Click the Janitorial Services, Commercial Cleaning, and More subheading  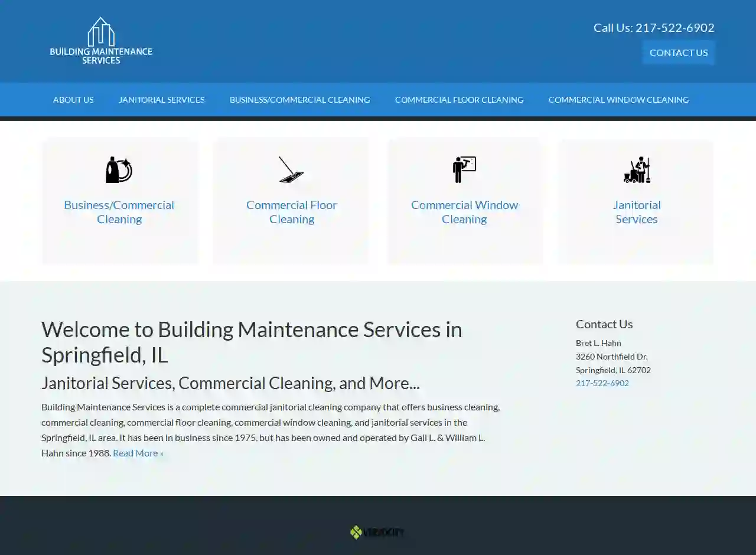pos(230,383)
